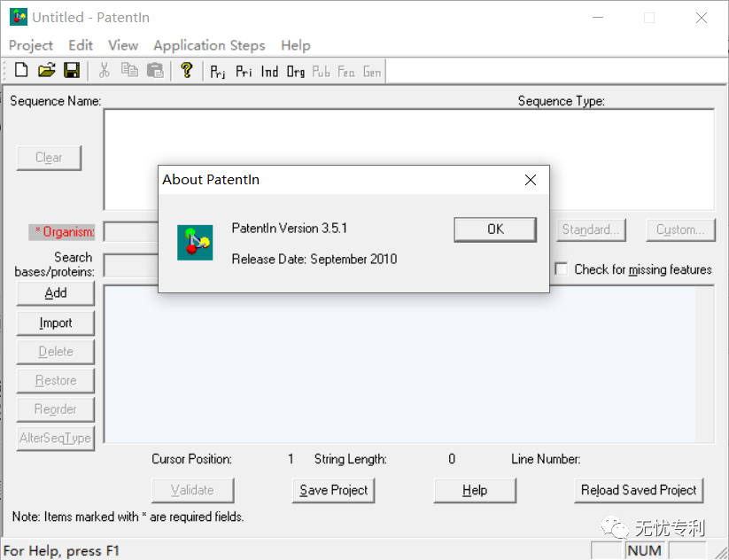Image resolution: width=729 pixels, height=560 pixels.
Task: Click the PatentIn logo in About dialog
Action: coord(195,243)
